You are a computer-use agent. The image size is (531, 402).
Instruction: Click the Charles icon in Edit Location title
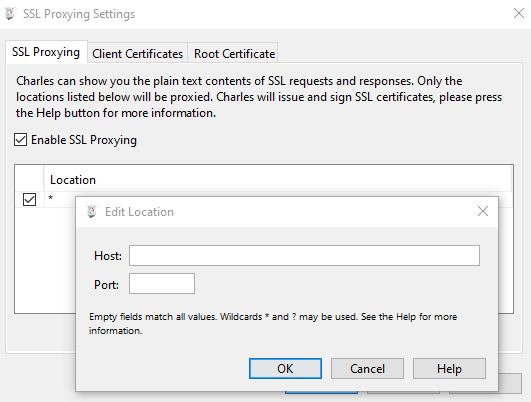(92, 211)
